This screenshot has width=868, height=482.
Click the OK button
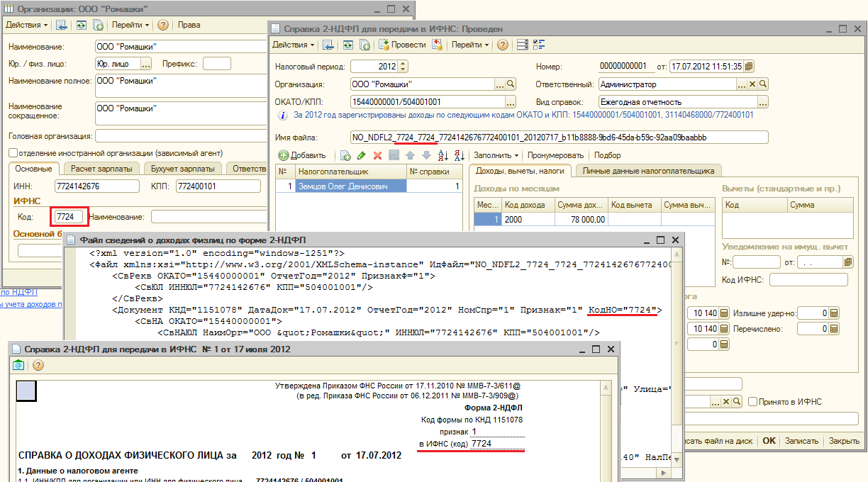pos(769,440)
